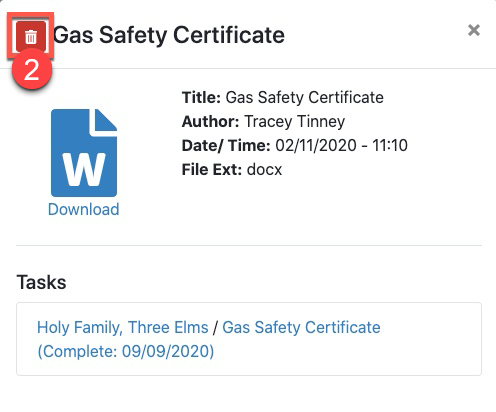496x412 pixels.
Task: Download the docx file via Download link
Action: pos(84,209)
